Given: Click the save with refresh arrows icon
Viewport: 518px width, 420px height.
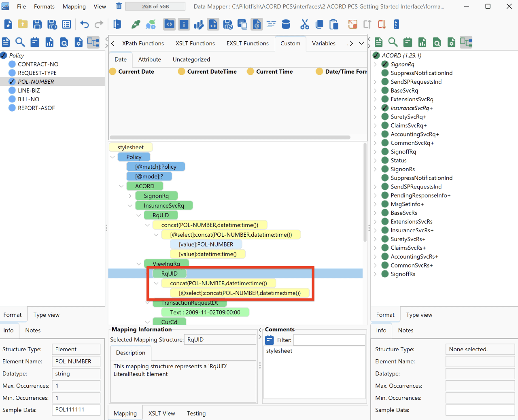Looking at the screenshot, I should click(228, 24).
